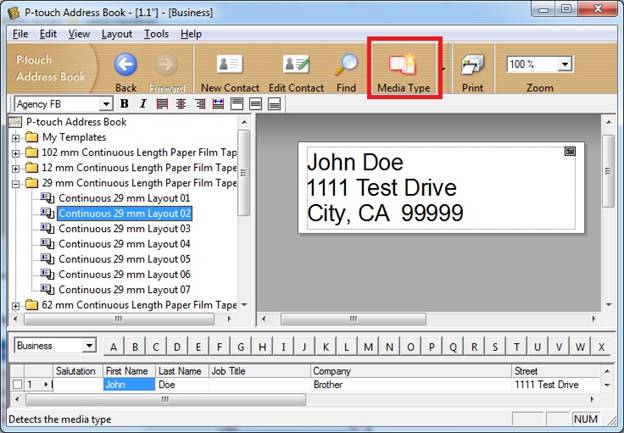The image size is (624, 433).
Task: Expand the My Templates folder
Action: coord(15,137)
